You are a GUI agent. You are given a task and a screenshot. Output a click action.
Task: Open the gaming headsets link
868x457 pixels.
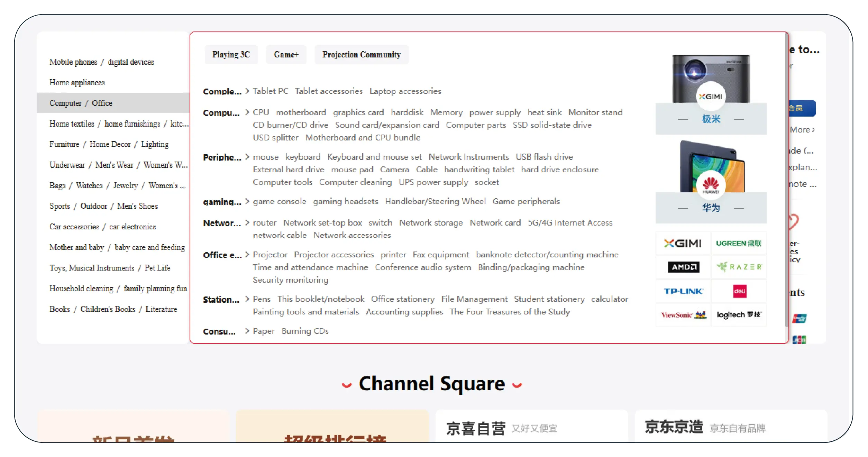tap(345, 201)
